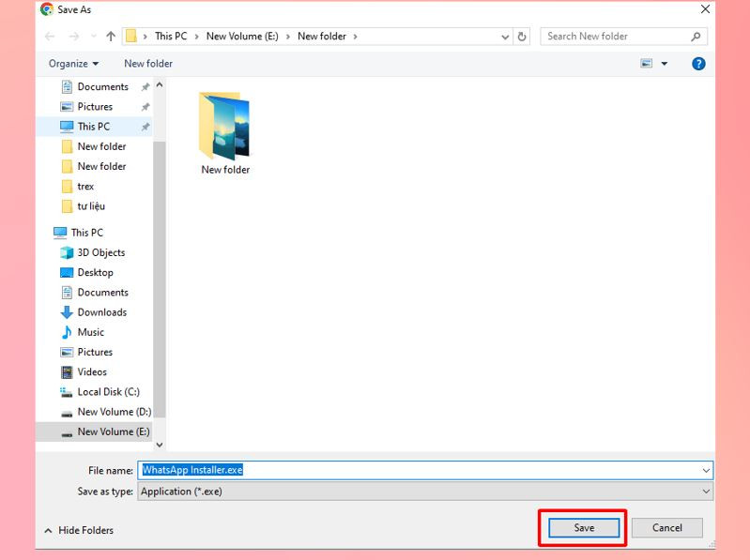Collapse the pane with Hide Folders

79,530
